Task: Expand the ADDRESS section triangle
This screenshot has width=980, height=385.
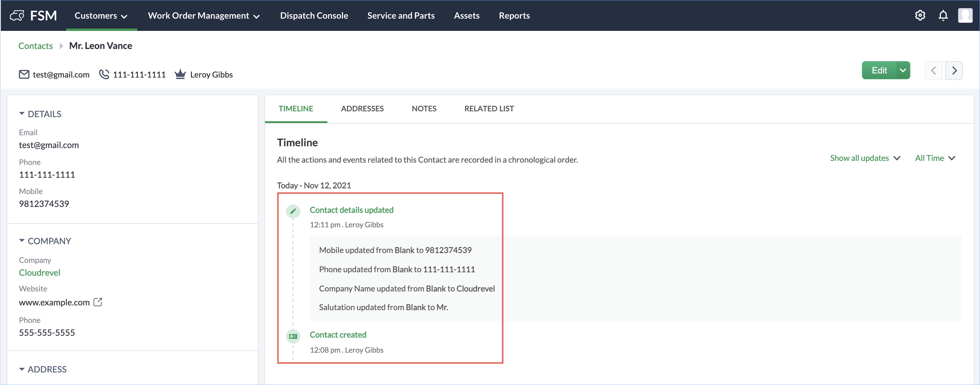Action: click(x=22, y=369)
